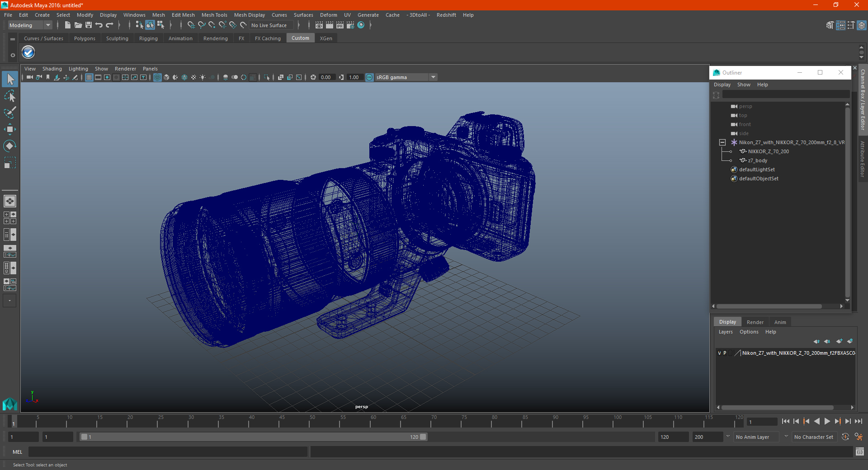Toggle viewport color management ON button
This screenshot has width=868, height=470.
click(369, 77)
